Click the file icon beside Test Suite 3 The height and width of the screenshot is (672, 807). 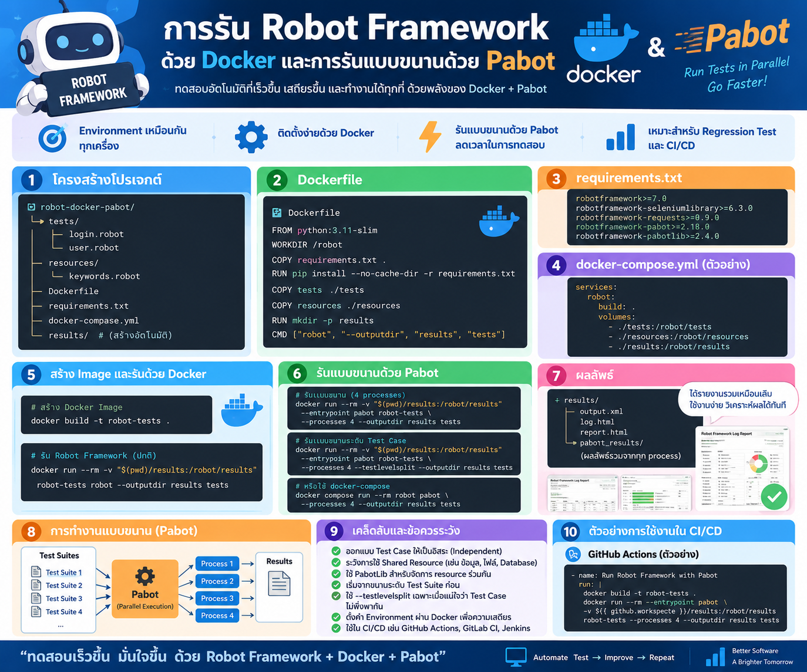coord(36,598)
